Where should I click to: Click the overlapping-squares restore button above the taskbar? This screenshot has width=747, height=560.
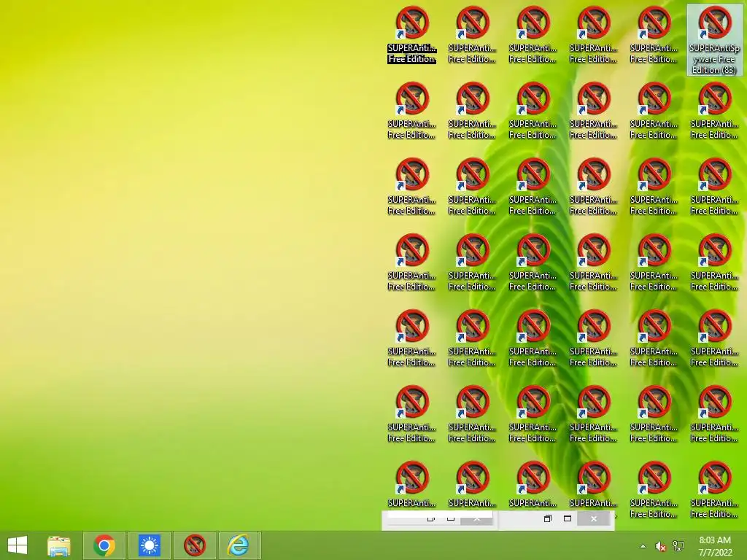(x=547, y=518)
